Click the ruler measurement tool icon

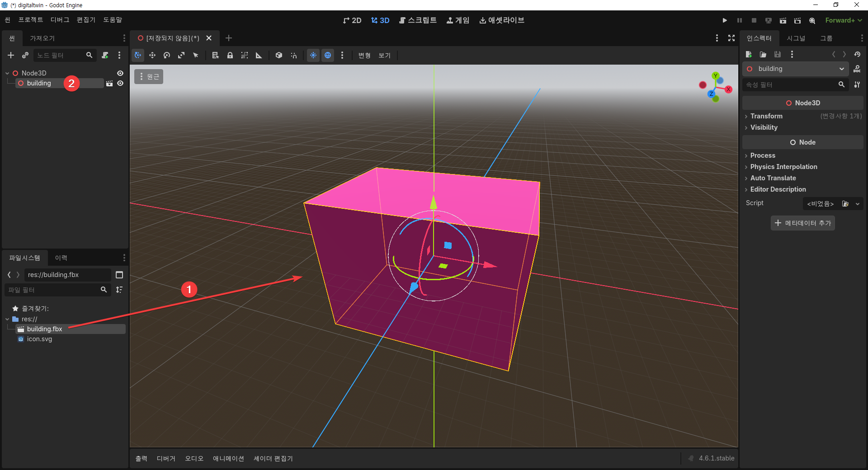[x=259, y=55]
